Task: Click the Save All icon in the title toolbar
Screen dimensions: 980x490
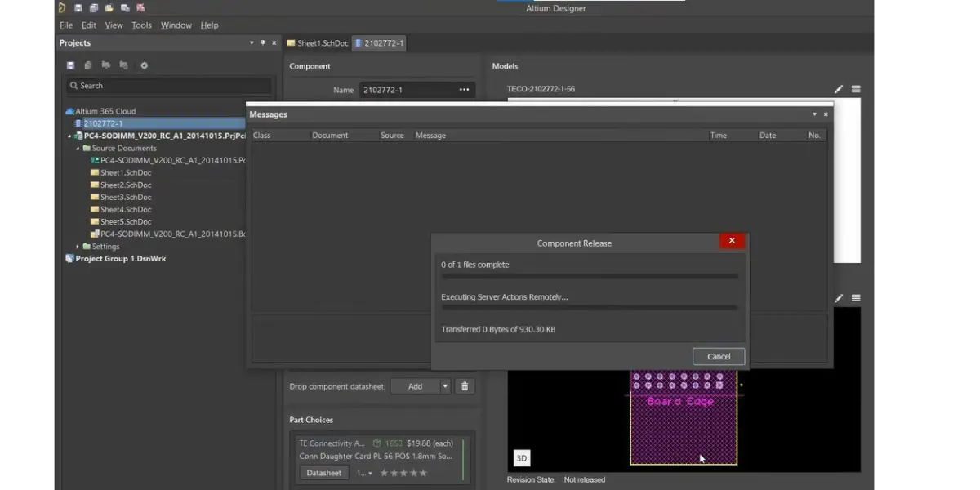Action: (x=94, y=8)
